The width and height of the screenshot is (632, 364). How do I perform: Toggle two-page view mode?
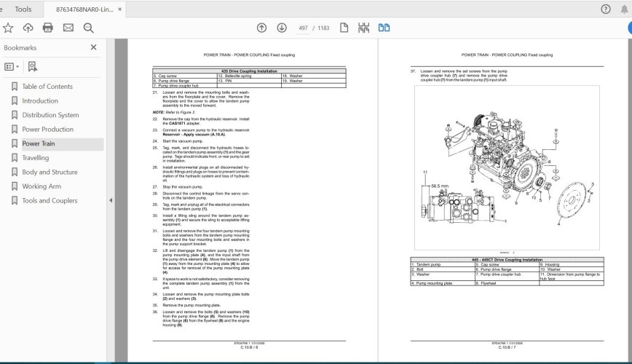pos(384,28)
